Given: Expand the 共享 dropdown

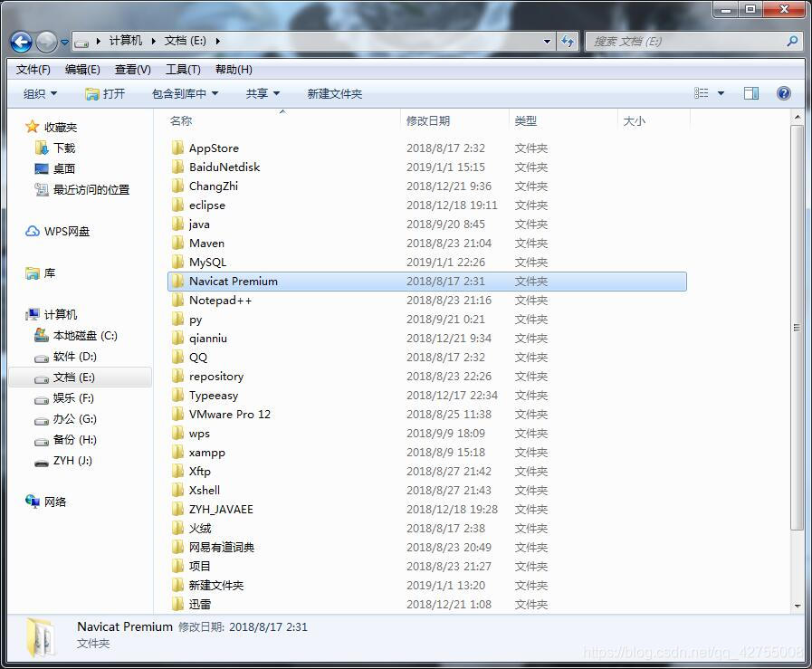Looking at the screenshot, I should [263, 94].
